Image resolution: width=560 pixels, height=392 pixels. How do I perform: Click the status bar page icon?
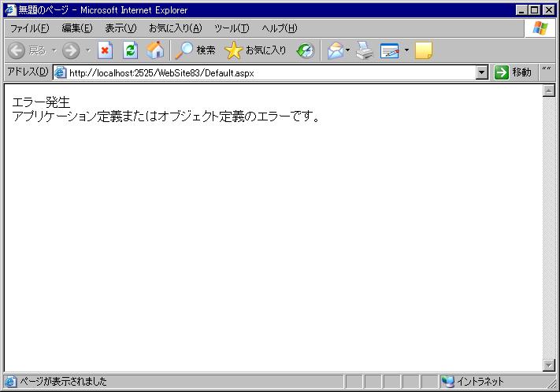coord(11,382)
